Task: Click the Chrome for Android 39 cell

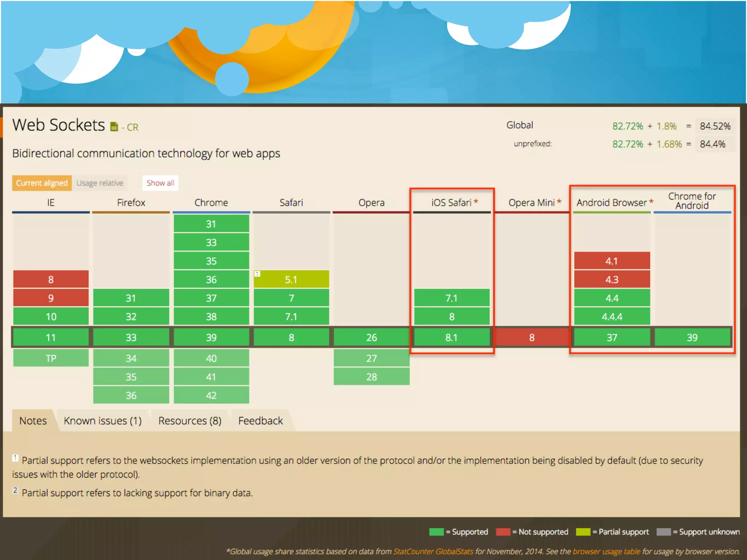Action: [x=692, y=337]
